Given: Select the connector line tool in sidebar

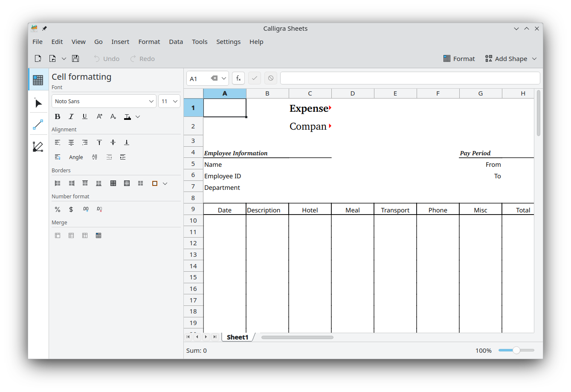Looking at the screenshot, I should pos(38,125).
